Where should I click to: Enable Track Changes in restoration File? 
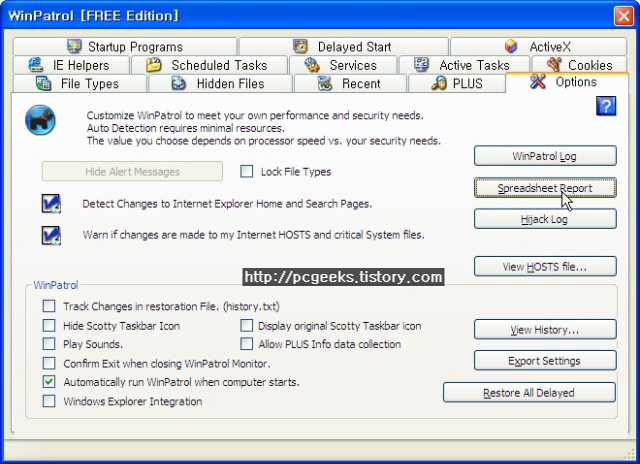[x=49, y=306]
